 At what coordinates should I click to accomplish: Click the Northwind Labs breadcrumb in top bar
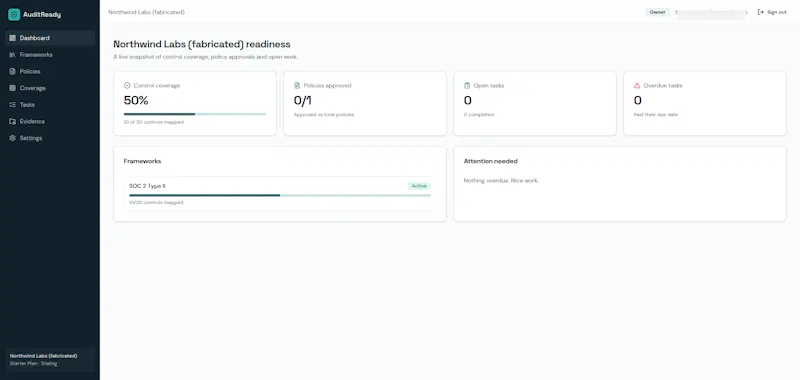tap(146, 12)
